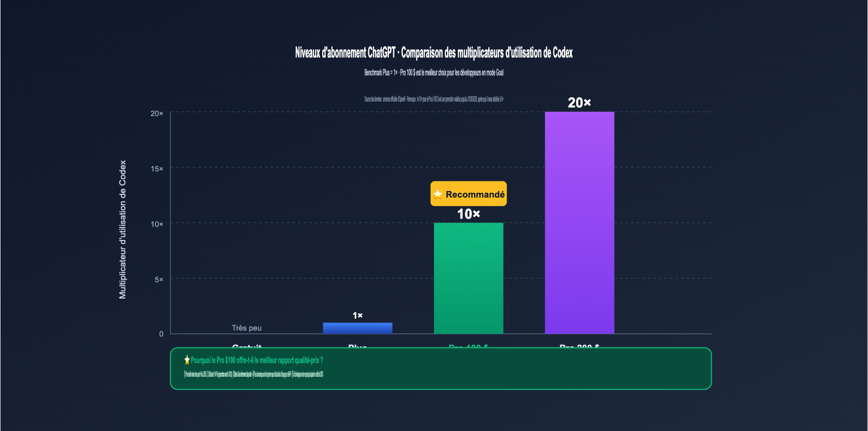Click the "1×" label above the blue bar

coord(358,315)
